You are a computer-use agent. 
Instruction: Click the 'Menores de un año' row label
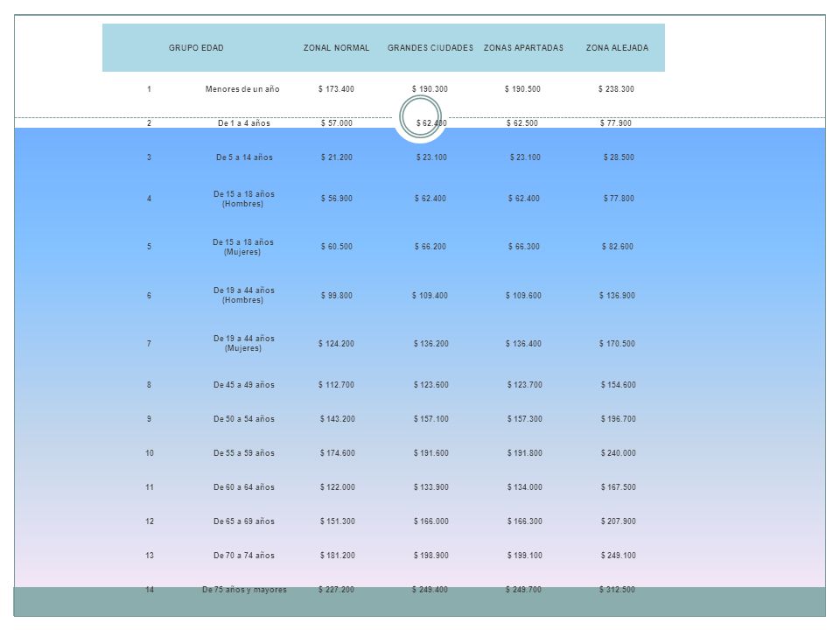(242, 89)
